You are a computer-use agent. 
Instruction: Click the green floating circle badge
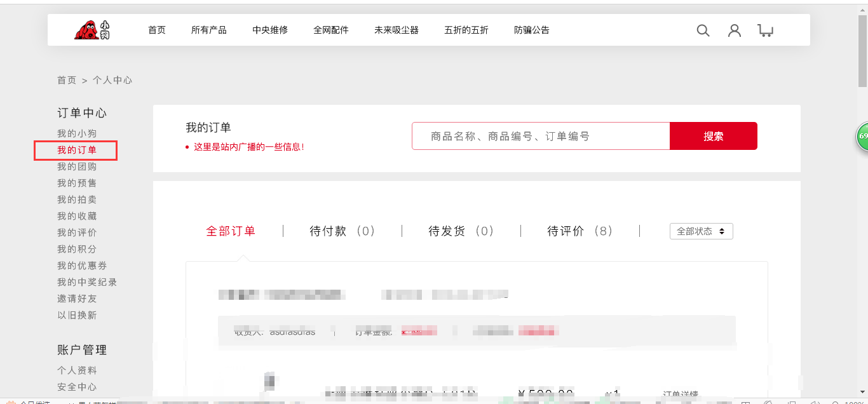point(862,137)
